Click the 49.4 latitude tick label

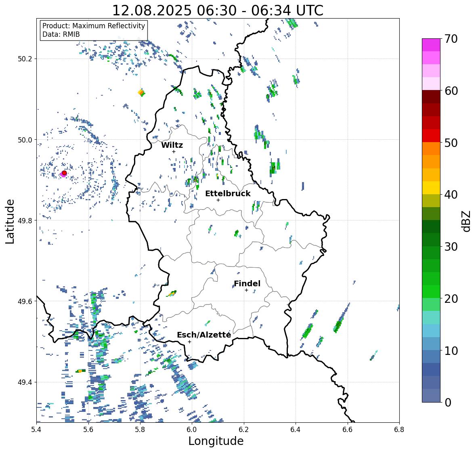(x=25, y=382)
